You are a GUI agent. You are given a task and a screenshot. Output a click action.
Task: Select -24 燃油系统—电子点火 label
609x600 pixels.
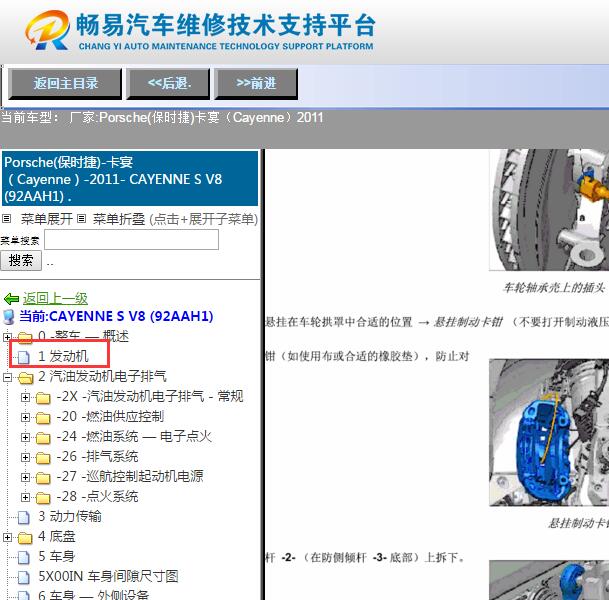click(x=134, y=437)
